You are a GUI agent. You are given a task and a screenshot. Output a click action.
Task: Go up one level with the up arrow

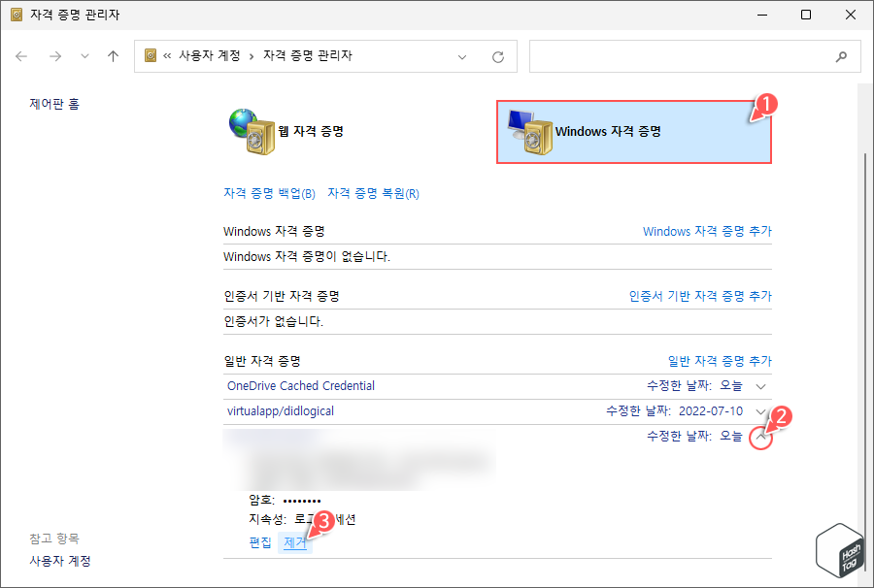point(112,56)
